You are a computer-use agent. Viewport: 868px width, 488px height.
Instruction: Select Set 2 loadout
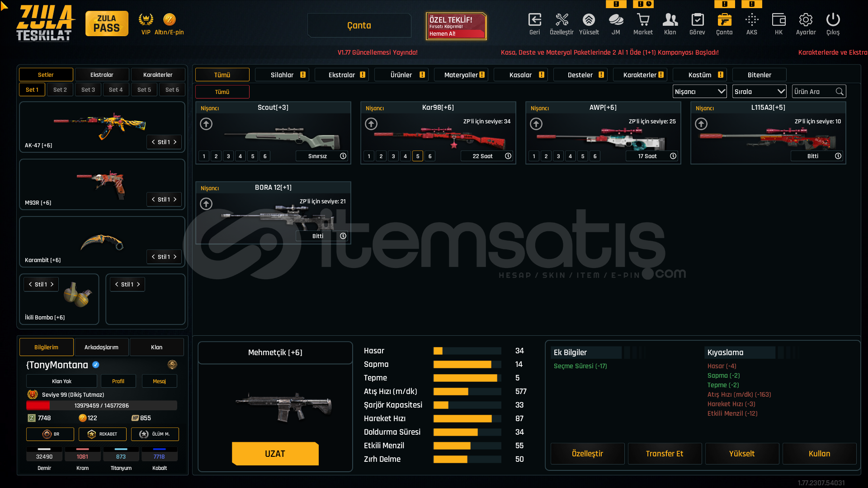60,89
